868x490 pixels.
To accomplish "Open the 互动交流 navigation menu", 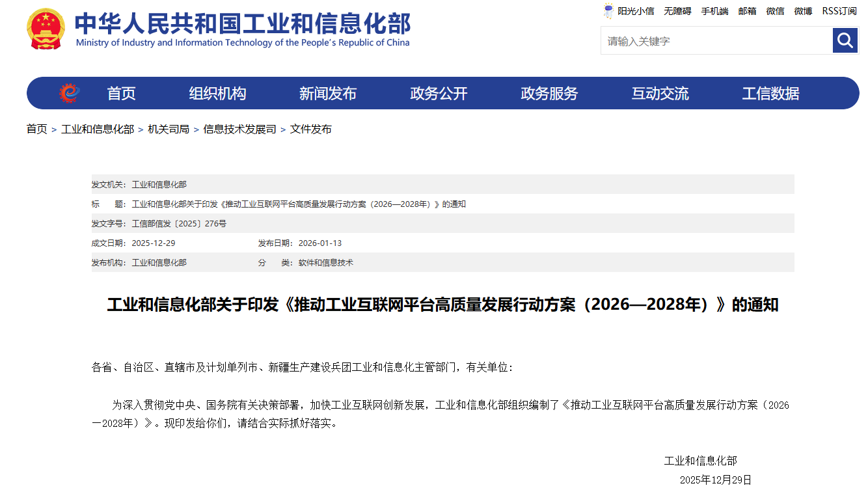I will [x=660, y=92].
